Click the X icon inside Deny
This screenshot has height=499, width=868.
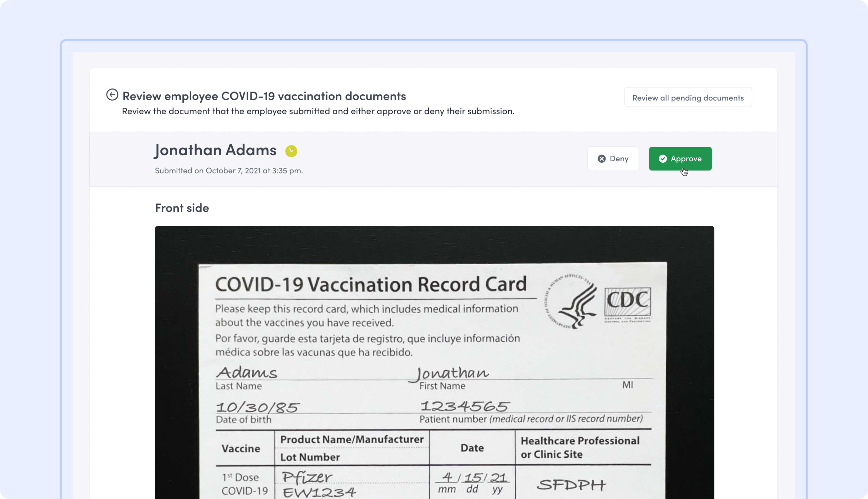coord(601,159)
